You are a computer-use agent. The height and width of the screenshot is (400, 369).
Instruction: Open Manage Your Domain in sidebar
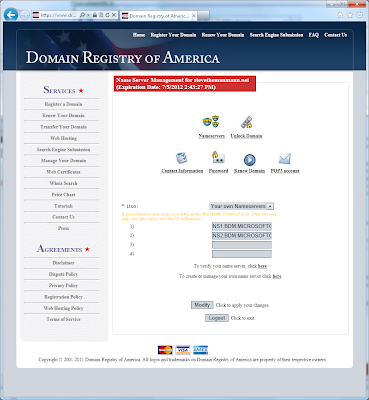(x=63, y=161)
